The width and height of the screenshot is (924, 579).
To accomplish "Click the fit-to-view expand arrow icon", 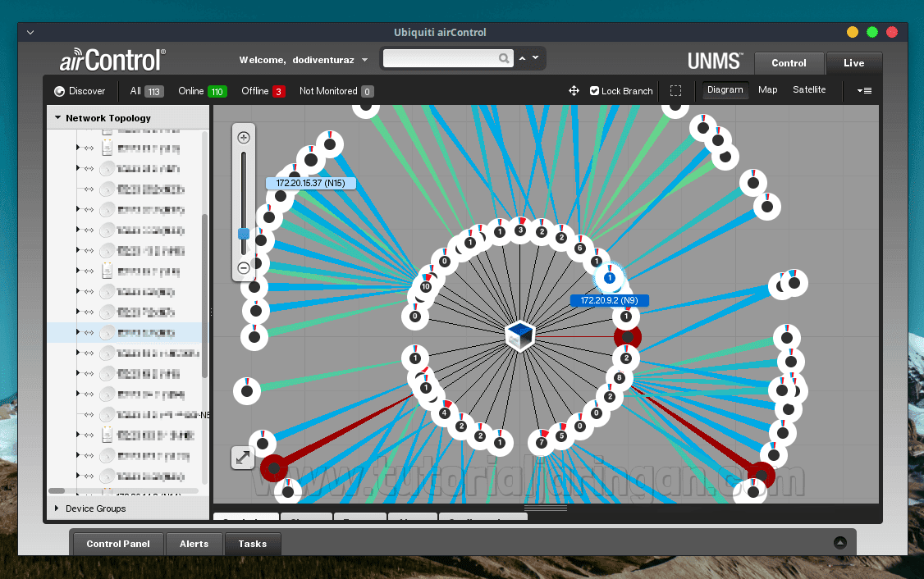I will point(243,457).
